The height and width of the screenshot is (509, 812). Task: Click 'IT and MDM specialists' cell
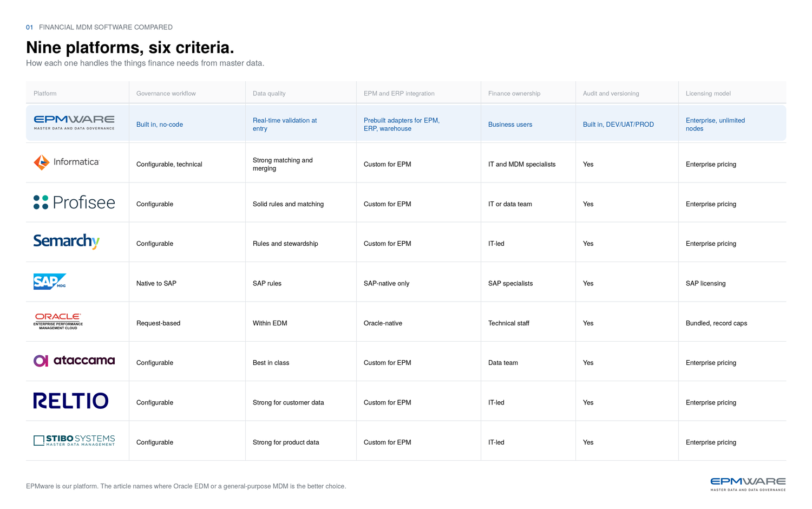(522, 164)
